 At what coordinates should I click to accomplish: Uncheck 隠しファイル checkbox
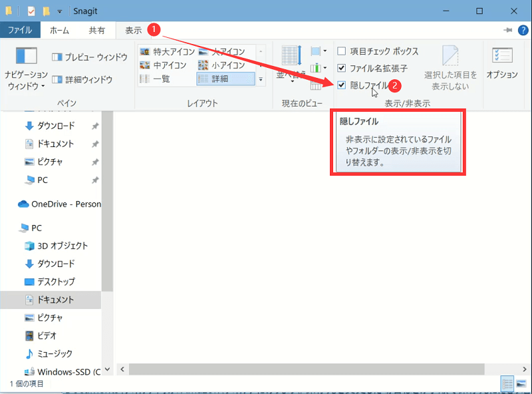pyautogui.click(x=342, y=85)
